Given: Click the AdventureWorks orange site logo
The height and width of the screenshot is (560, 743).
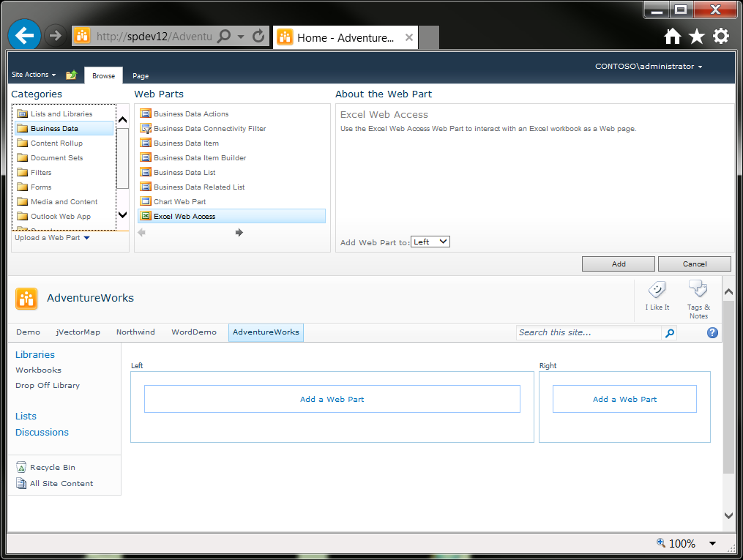Looking at the screenshot, I should (x=26, y=299).
